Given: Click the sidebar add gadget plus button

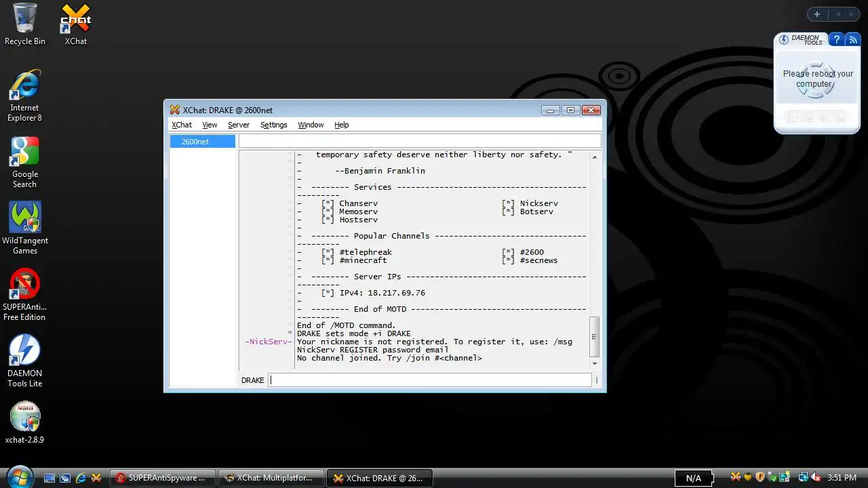Looking at the screenshot, I should coord(816,14).
